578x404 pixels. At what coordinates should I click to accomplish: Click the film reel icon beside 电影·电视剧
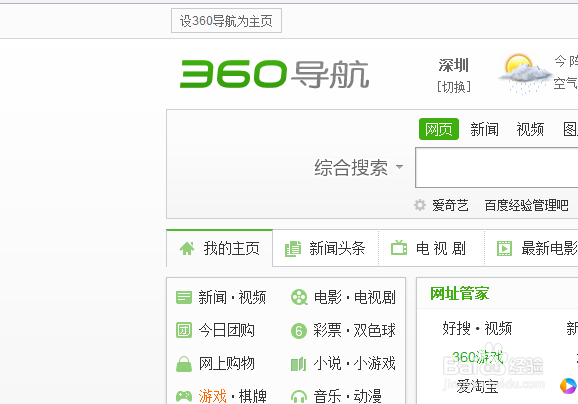[299, 297]
